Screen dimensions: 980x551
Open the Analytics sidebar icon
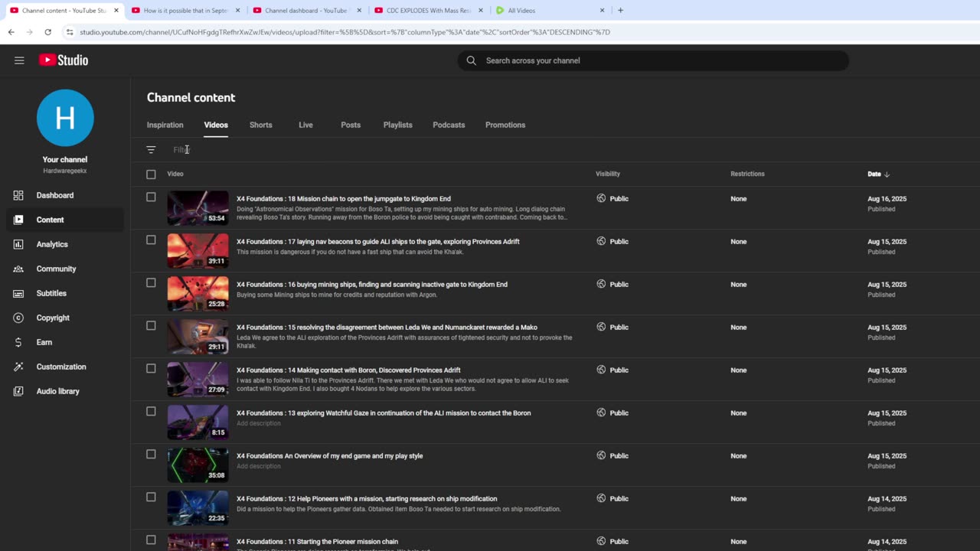tap(18, 244)
